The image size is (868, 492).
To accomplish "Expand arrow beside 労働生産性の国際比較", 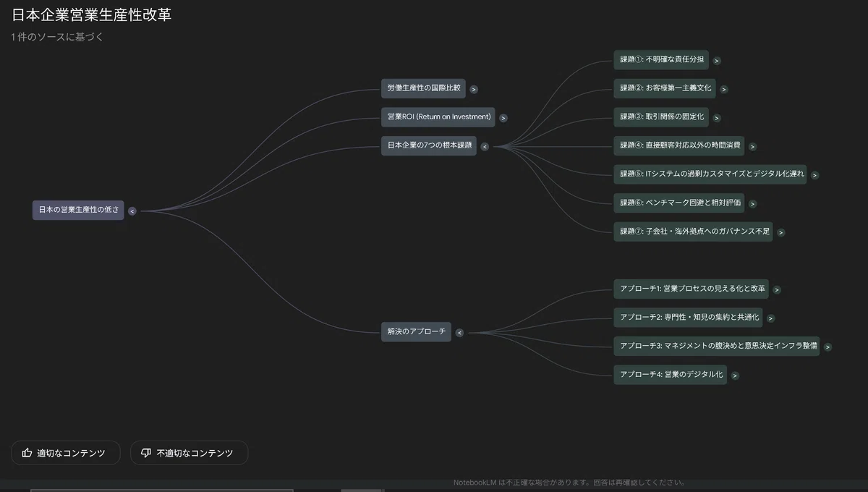I will 474,90.
